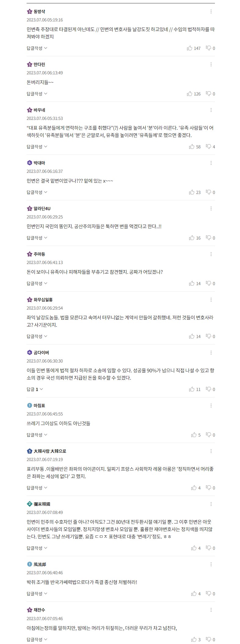Like the comment by 화무십일홍
Screen dimensions: 240x644
tap(192, 336)
